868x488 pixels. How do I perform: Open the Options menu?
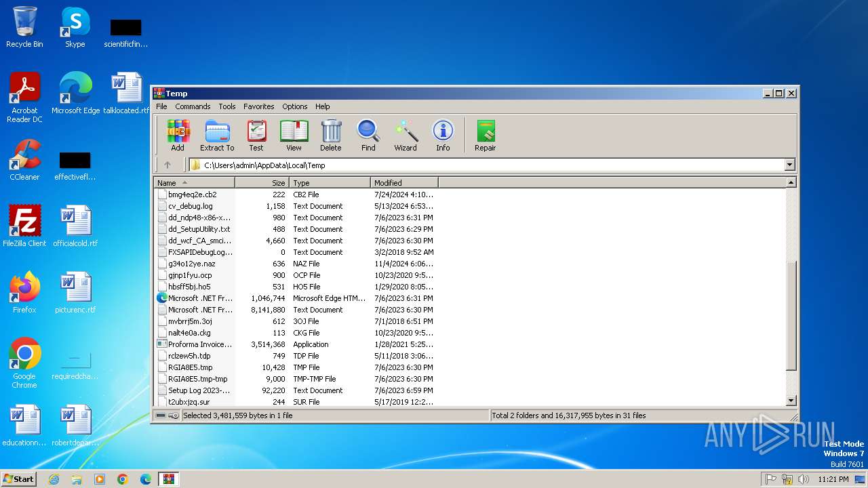[295, 106]
